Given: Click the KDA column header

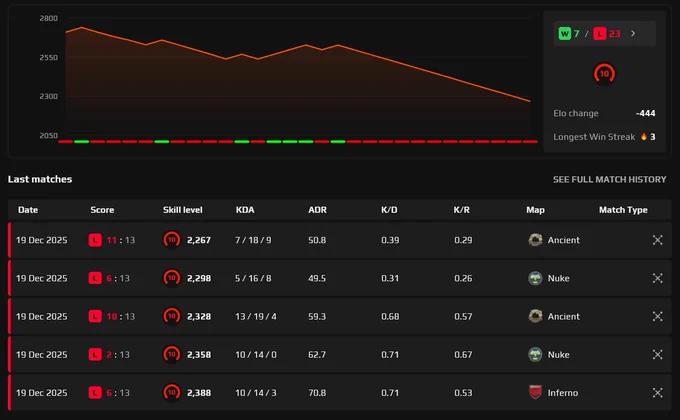Looking at the screenshot, I should (x=245, y=210).
